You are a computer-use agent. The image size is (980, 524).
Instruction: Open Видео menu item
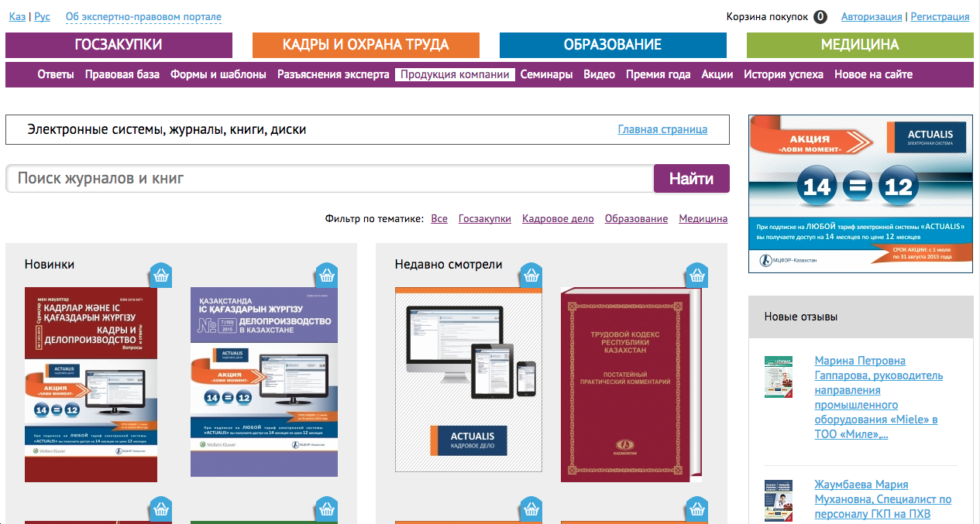click(599, 74)
